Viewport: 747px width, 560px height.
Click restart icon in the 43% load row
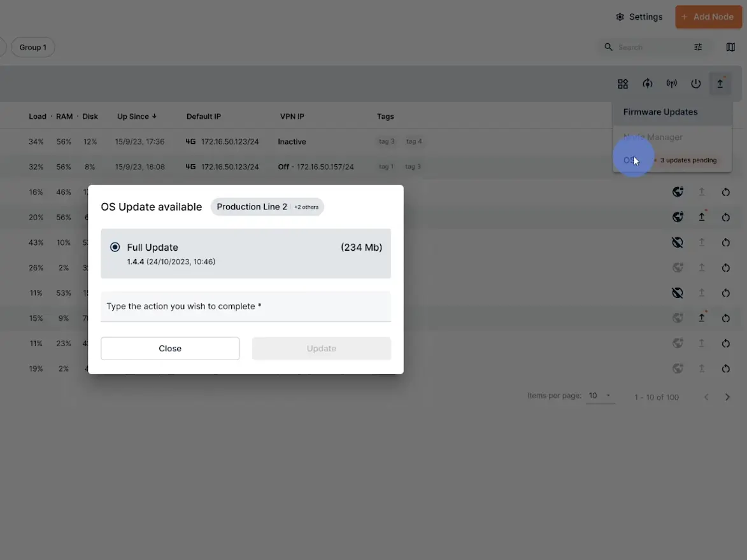pyautogui.click(x=725, y=242)
